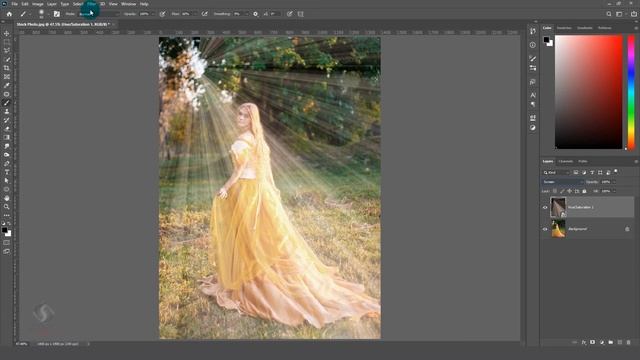Click the Share icon at top right
Screen dimensions: 640x360
(x=633, y=14)
